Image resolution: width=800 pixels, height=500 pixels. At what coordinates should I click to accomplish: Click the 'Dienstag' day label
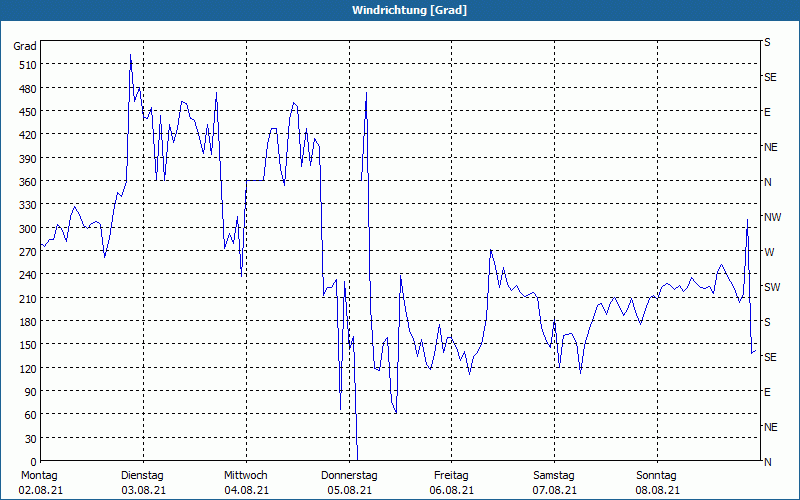pyautogui.click(x=142, y=476)
